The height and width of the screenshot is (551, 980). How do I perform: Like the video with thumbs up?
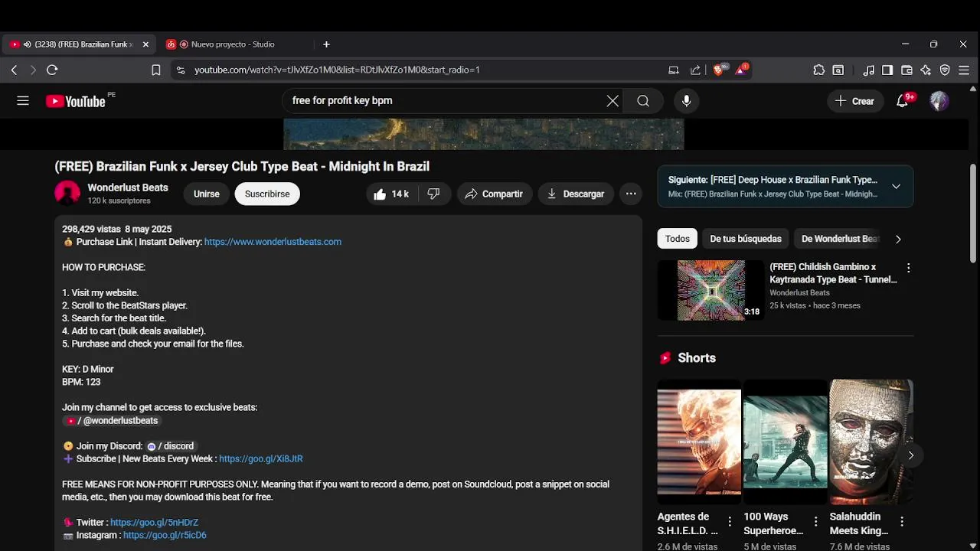click(x=391, y=194)
